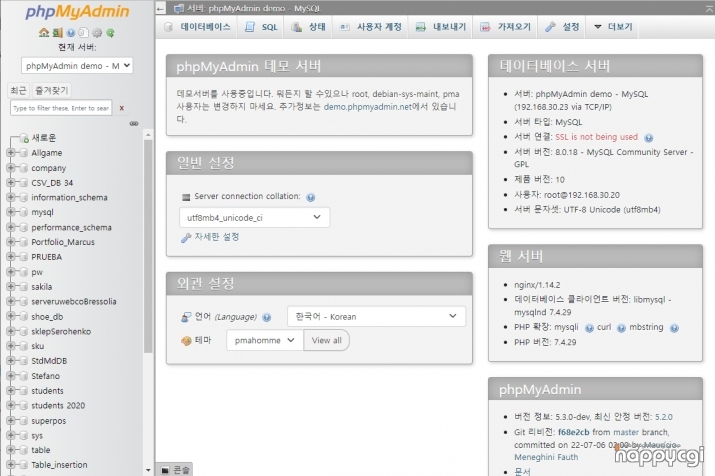715x476 pixels.
Task: Open the pmahomme theme dropdown
Action: click(x=265, y=340)
